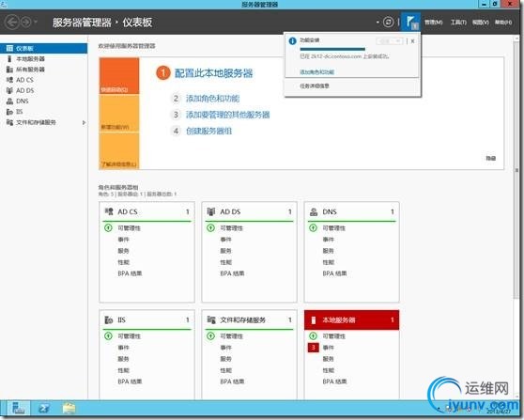Select 仪表板 in the sidebar
The image size is (524, 420).
click(43, 49)
